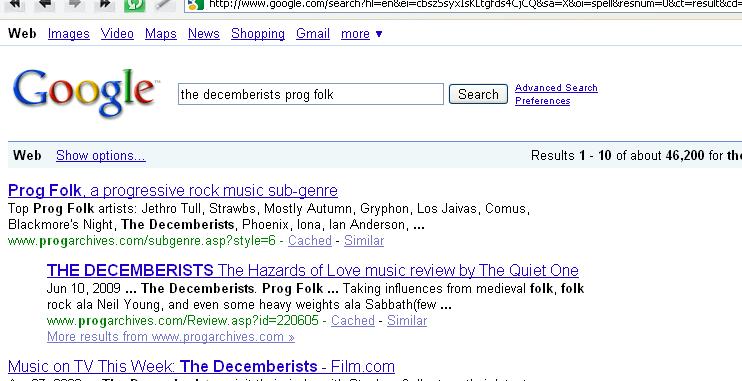
Task: Open the Maps tab
Action: pos(161,34)
